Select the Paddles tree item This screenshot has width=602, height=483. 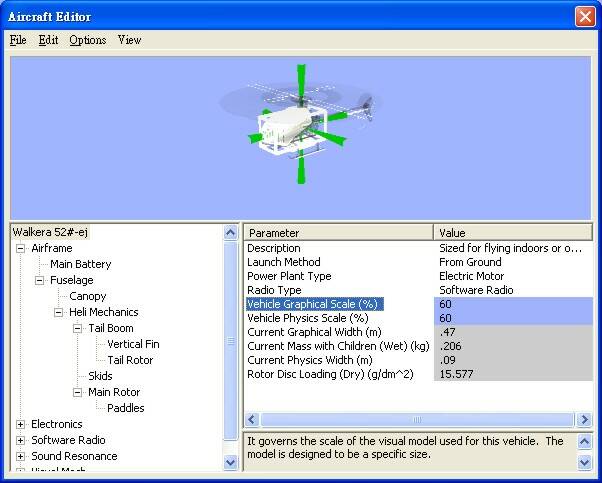126,408
